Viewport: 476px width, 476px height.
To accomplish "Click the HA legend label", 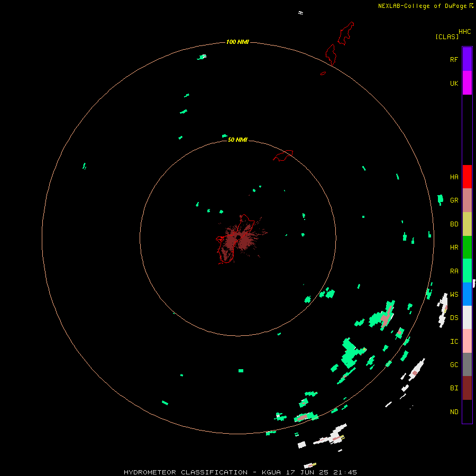I will point(454,177).
